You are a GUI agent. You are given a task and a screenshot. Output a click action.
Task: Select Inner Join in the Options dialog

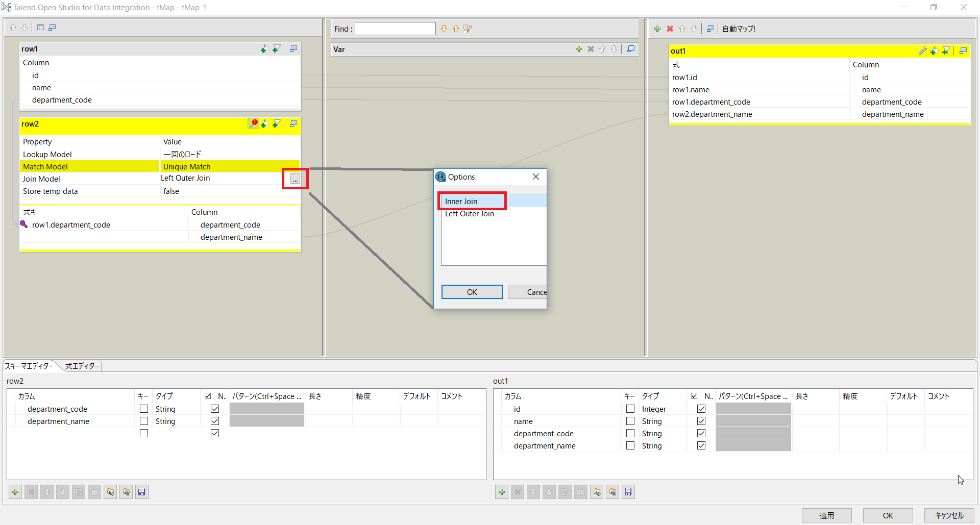click(x=461, y=201)
